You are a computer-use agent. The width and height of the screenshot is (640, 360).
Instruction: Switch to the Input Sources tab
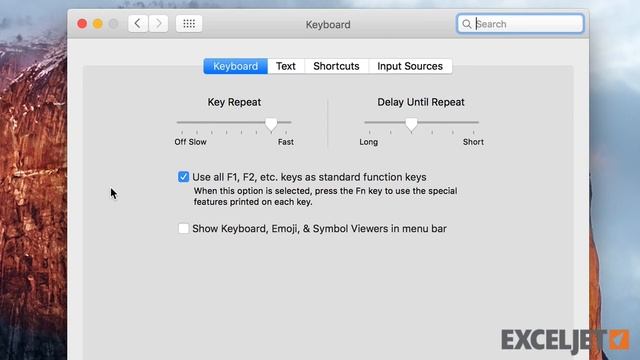410,66
